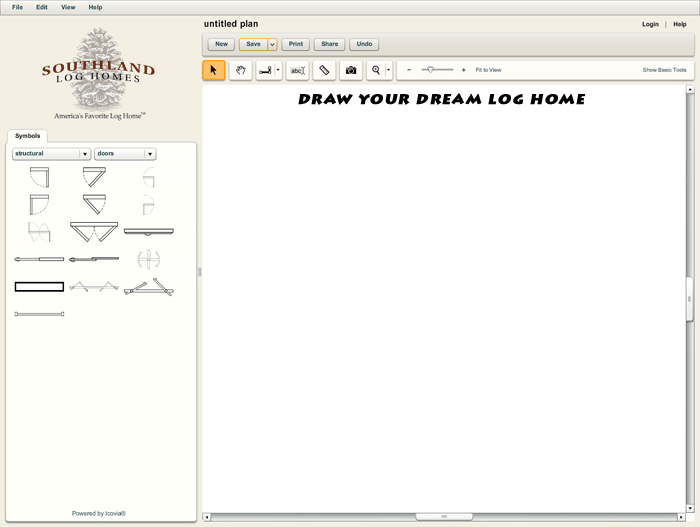Pick the folding accordion door symbol

[94, 287]
